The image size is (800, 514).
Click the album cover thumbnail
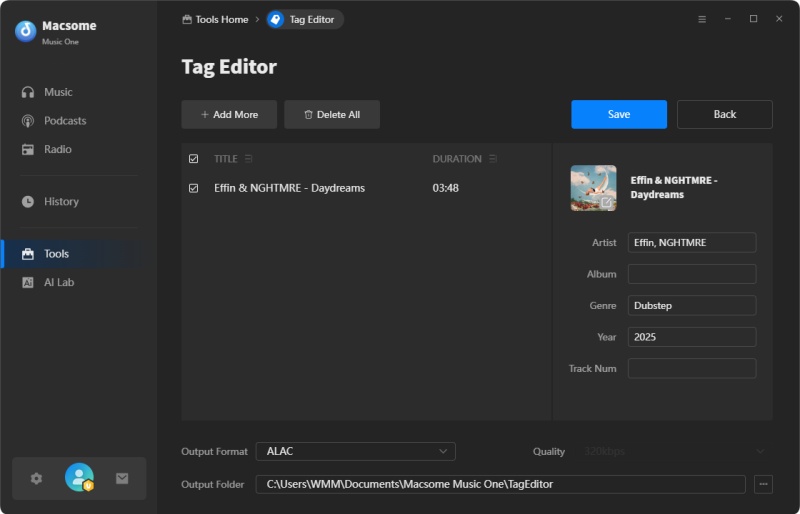click(593, 188)
